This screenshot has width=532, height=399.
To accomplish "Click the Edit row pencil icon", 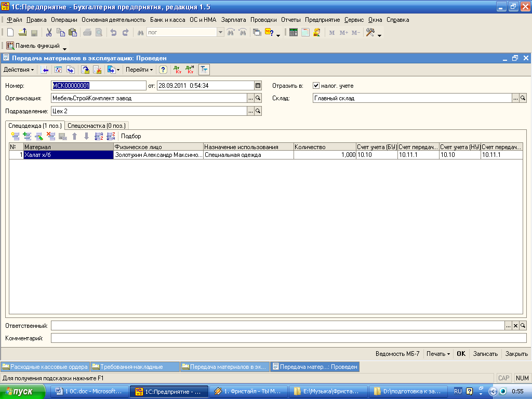I will point(39,137).
